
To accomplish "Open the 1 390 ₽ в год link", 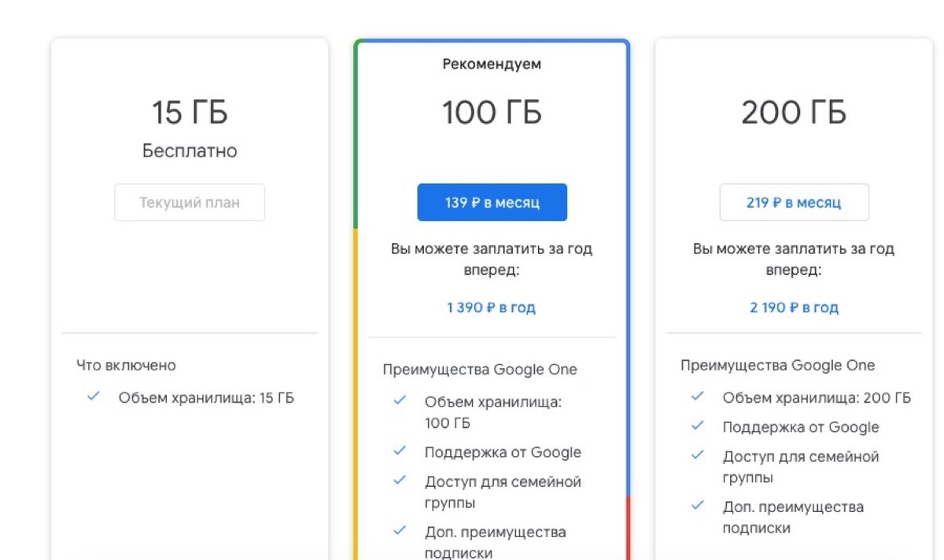I will click(x=492, y=308).
